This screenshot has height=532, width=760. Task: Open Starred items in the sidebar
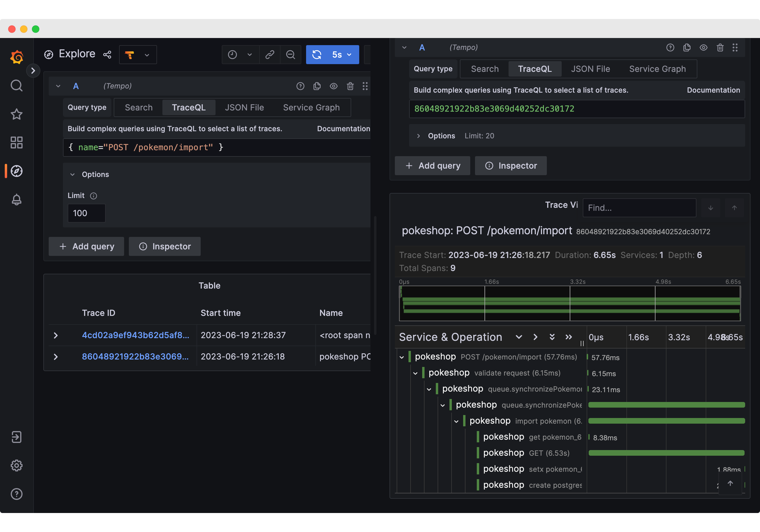pyautogui.click(x=17, y=114)
